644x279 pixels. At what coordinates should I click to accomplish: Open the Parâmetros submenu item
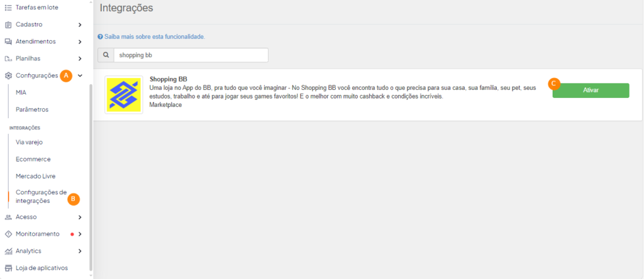point(32,110)
